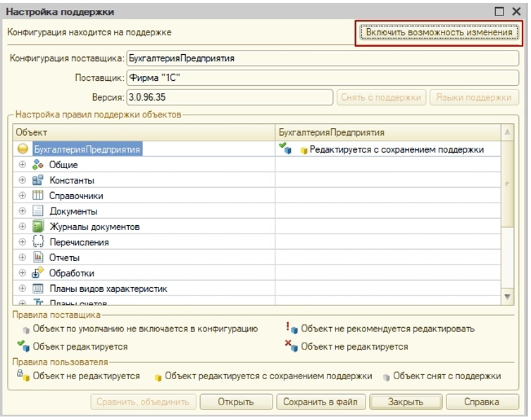Click legend icon for Объект не рекомендуется редактировать
Viewport: 531px width, 420px height.
pos(292,328)
